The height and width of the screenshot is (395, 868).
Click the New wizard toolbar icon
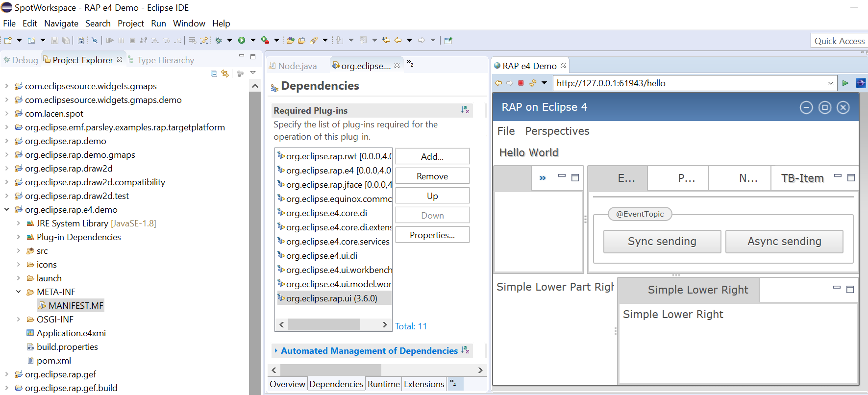tap(8, 41)
